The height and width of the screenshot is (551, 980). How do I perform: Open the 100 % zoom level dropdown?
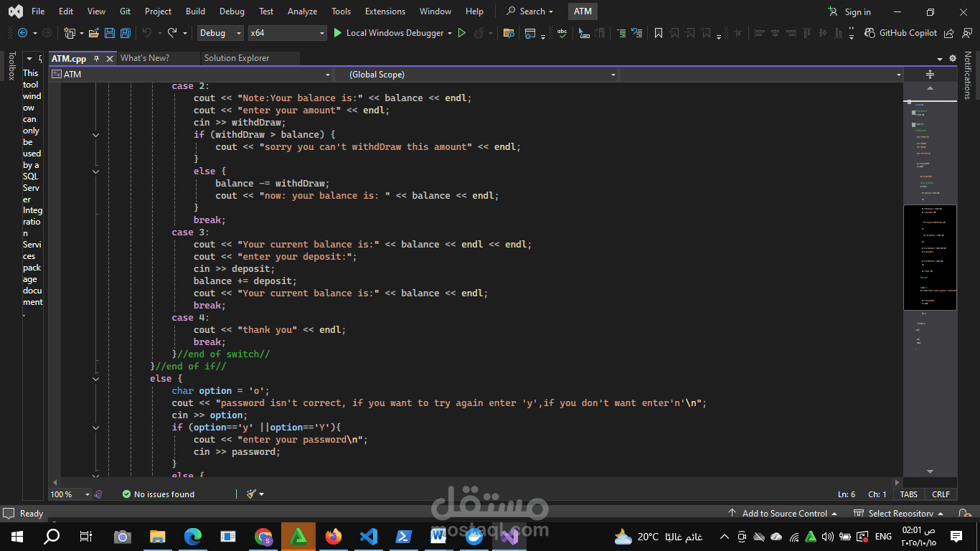(x=70, y=494)
